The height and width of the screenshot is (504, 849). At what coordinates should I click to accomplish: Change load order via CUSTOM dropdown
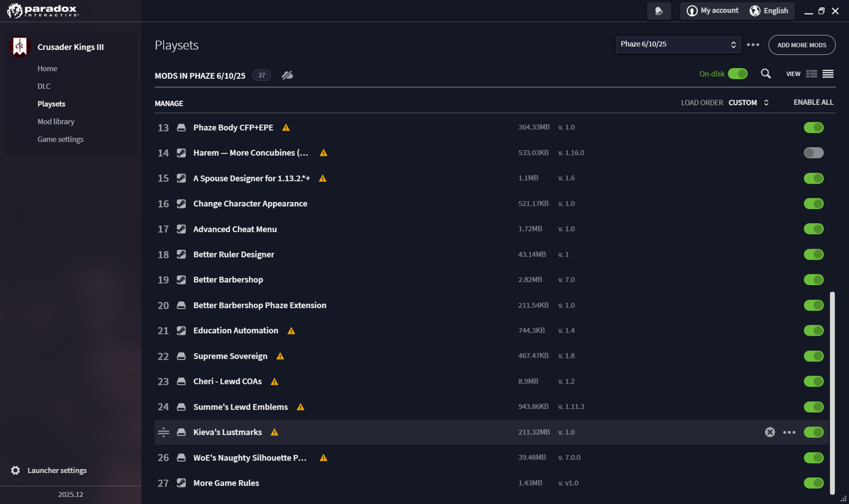pos(749,103)
